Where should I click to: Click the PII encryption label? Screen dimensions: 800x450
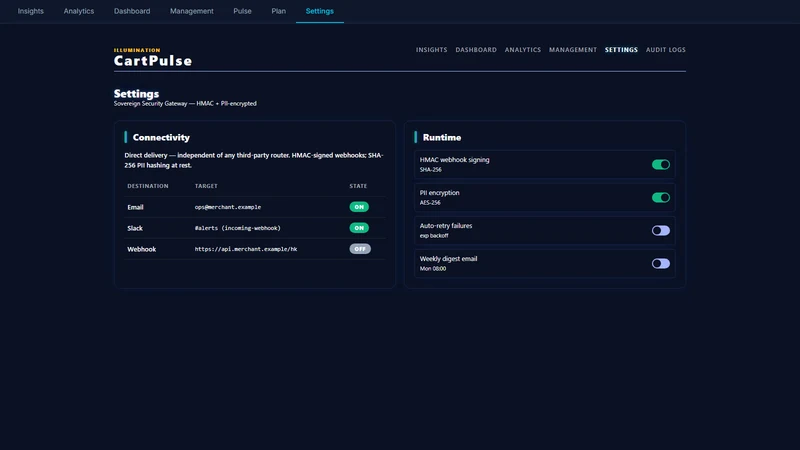[x=439, y=193]
